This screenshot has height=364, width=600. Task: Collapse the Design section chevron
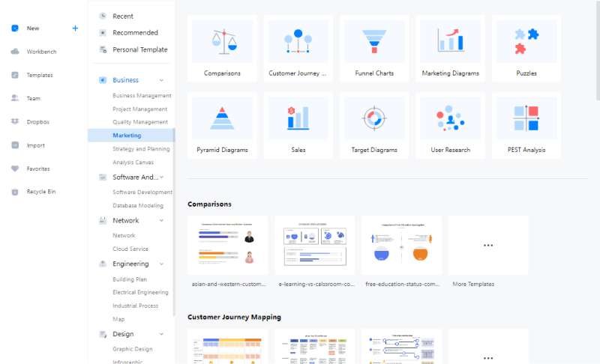pyautogui.click(x=161, y=334)
